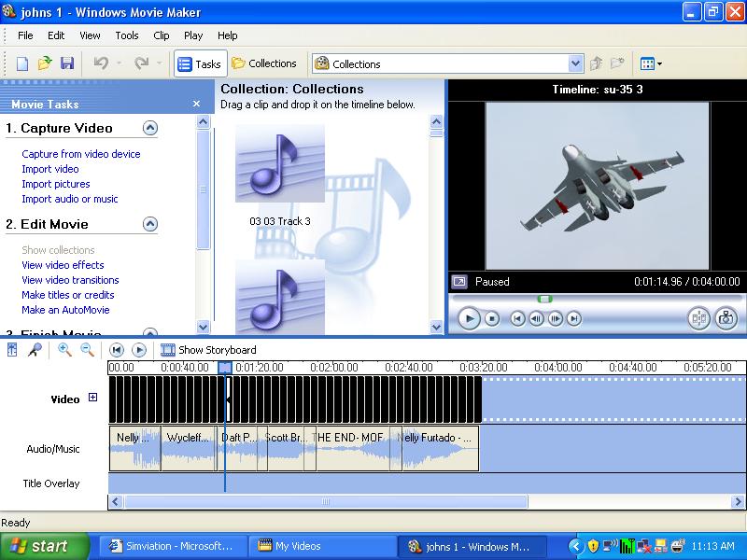Redo the last action

142,63
